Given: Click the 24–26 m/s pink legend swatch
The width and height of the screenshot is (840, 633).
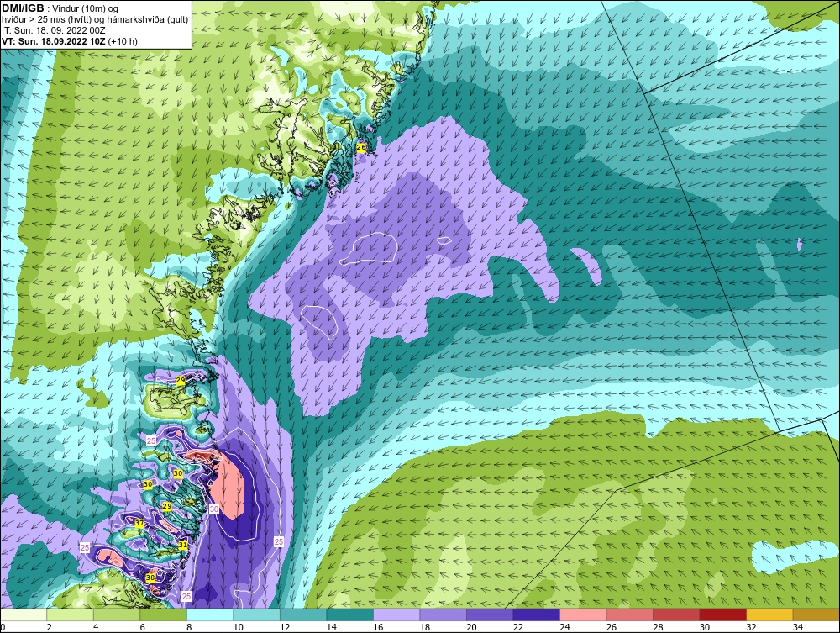Looking at the screenshot, I should pyautogui.click(x=583, y=615).
